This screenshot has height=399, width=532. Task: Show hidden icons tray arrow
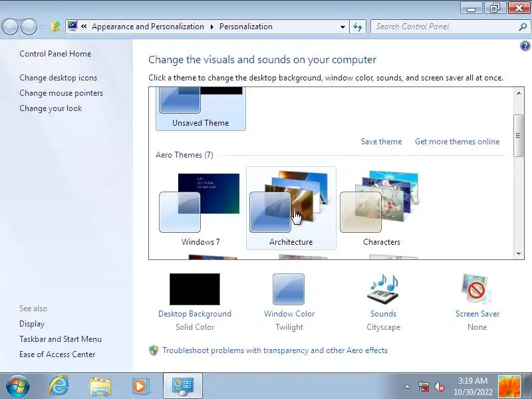[407, 386]
